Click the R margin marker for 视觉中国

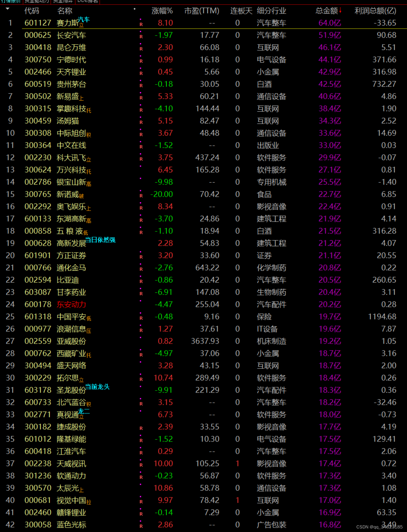click(141, 502)
